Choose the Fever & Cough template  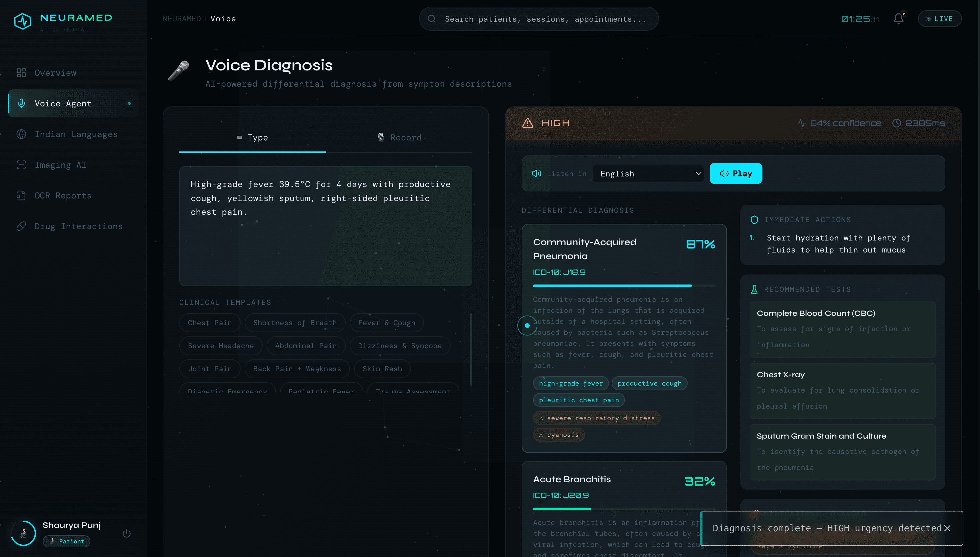click(386, 323)
